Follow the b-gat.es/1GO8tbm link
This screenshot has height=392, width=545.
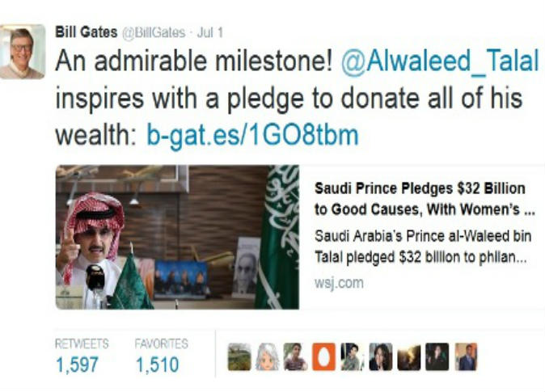[x=252, y=135]
